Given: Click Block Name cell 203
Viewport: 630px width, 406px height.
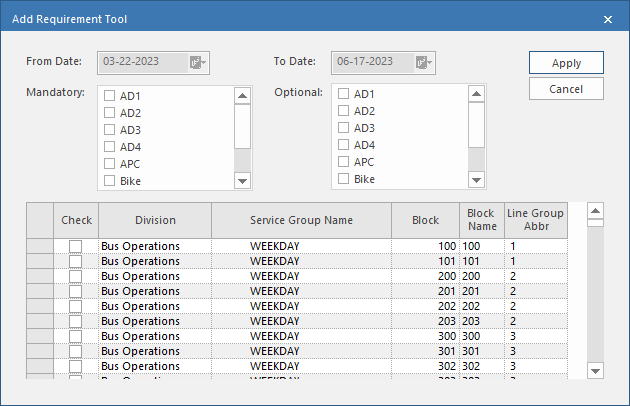Looking at the screenshot, I should 482,321.
